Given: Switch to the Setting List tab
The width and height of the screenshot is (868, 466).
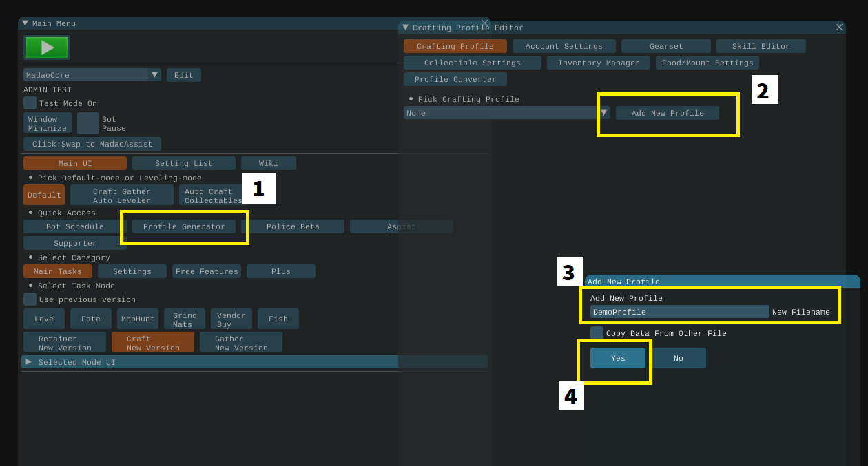Looking at the screenshot, I should coord(183,163).
